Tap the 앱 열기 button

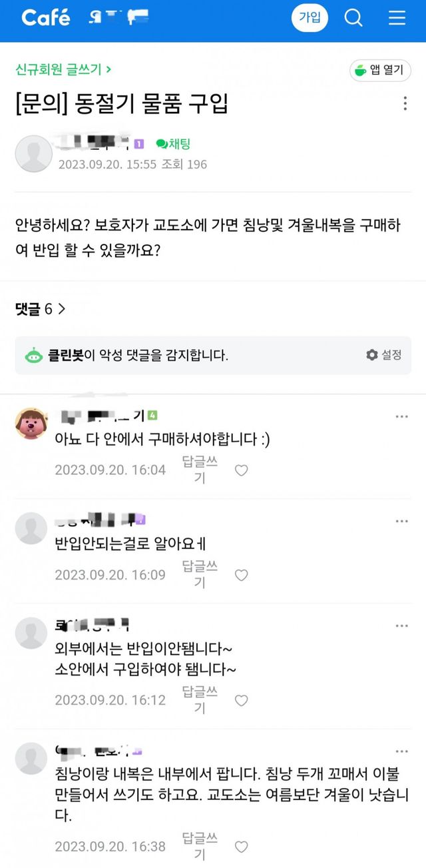point(381,71)
